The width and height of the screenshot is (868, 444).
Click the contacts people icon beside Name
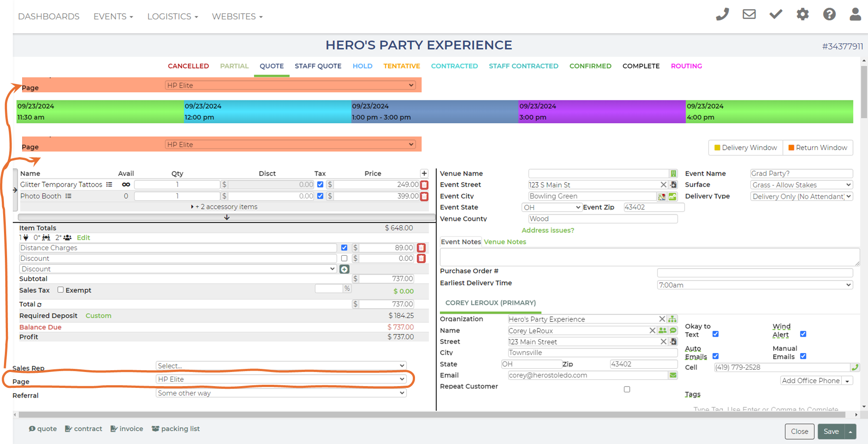[662, 330]
